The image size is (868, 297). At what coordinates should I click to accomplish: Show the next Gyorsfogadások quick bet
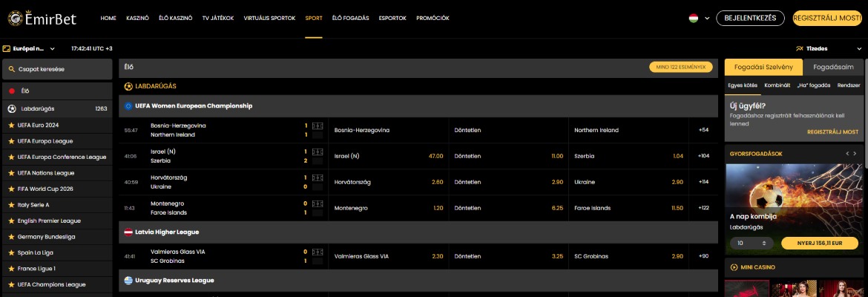point(855,154)
